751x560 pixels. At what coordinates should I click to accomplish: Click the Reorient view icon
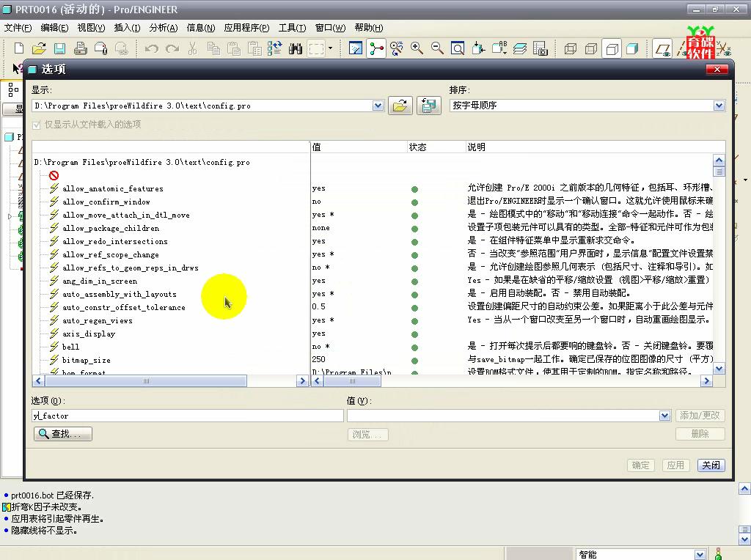coord(478,48)
